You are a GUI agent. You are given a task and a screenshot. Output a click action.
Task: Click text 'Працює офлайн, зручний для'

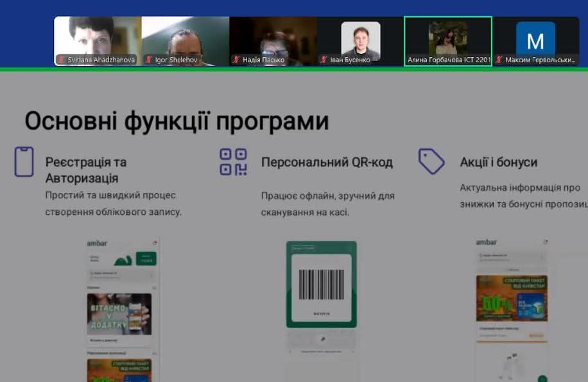(x=328, y=196)
